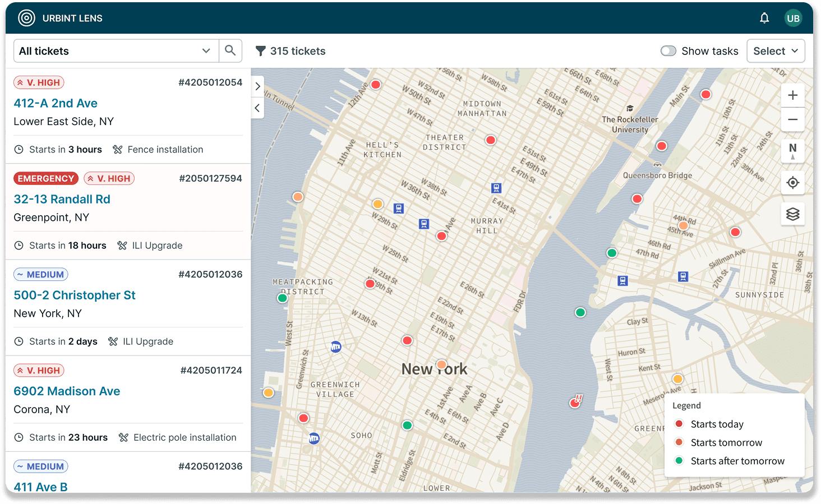
Task: Open the Select dropdown
Action: 776,51
